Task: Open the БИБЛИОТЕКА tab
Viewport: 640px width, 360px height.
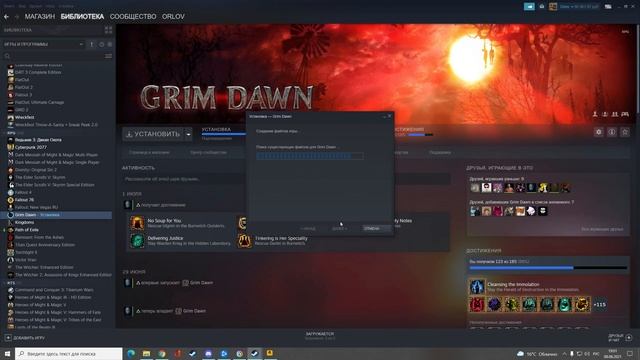Action: [x=82, y=17]
